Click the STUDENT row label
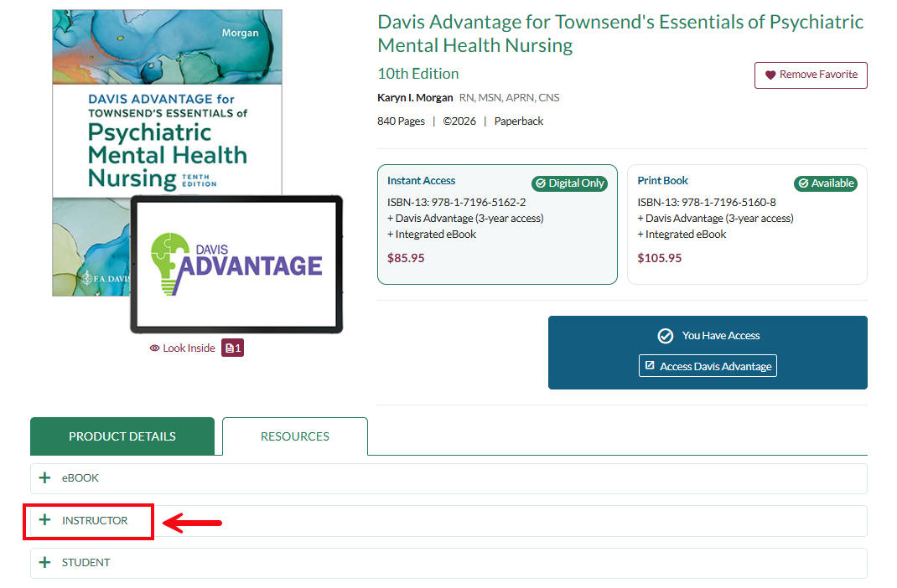This screenshot has width=897, height=588. click(x=86, y=562)
